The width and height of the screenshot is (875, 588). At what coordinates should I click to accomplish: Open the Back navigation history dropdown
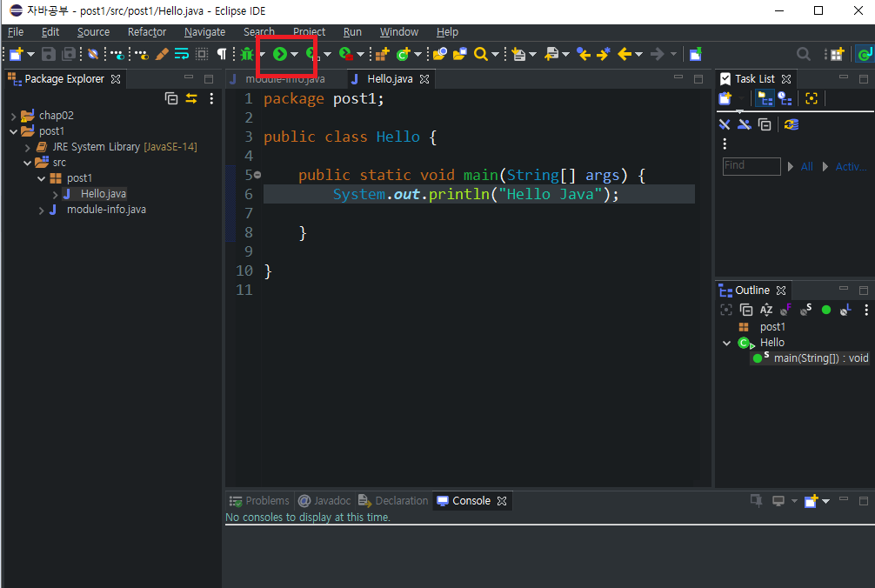(639, 54)
